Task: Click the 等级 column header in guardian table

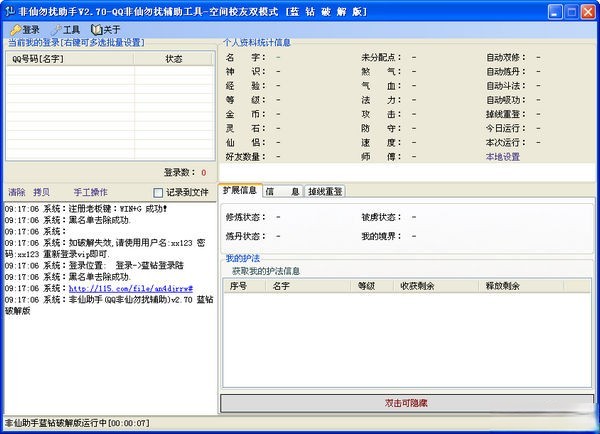Action: 366,285
